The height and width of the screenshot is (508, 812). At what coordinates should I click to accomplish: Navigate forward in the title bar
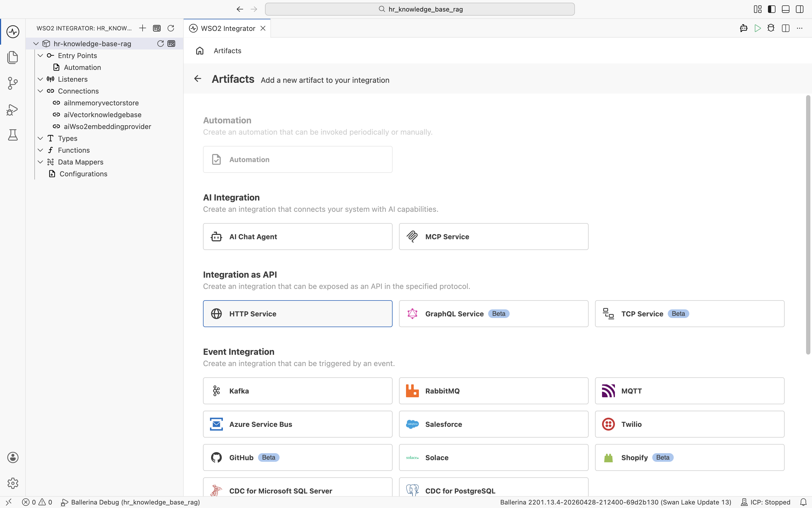pos(254,9)
